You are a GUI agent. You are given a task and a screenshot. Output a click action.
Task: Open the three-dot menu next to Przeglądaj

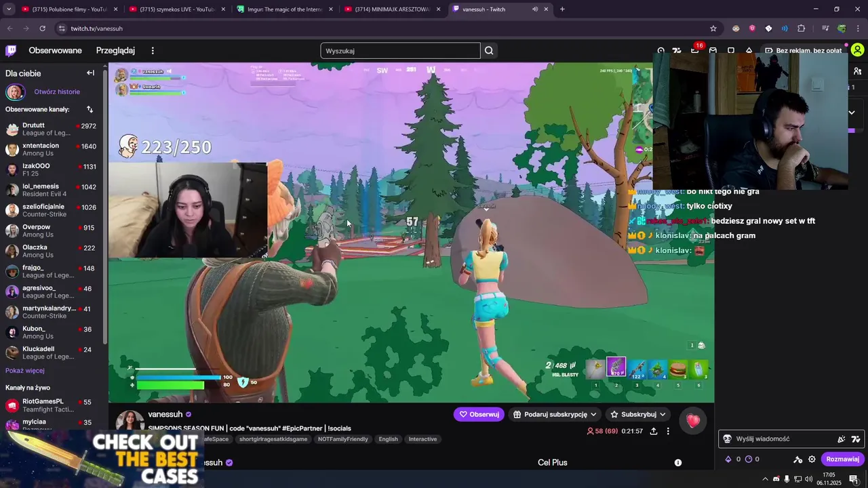click(153, 51)
